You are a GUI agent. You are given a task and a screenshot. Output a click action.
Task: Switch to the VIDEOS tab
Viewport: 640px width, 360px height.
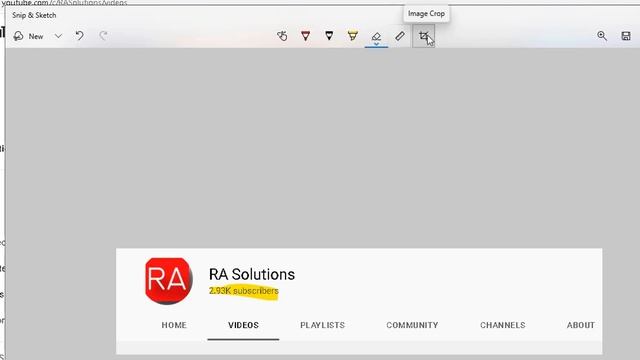[243, 325]
